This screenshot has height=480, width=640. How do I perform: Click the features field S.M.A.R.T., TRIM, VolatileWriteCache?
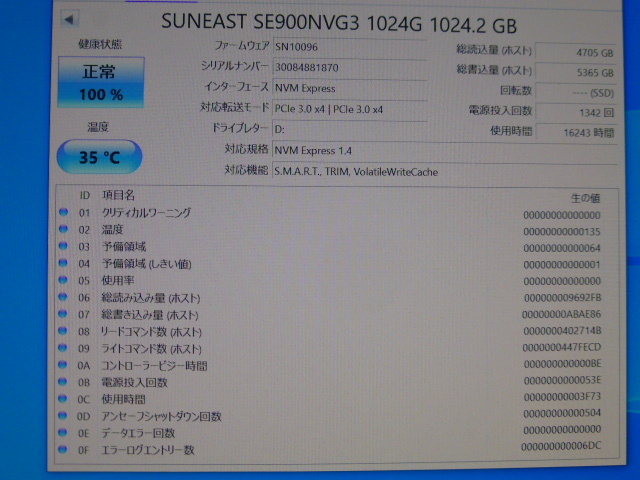coord(444,172)
